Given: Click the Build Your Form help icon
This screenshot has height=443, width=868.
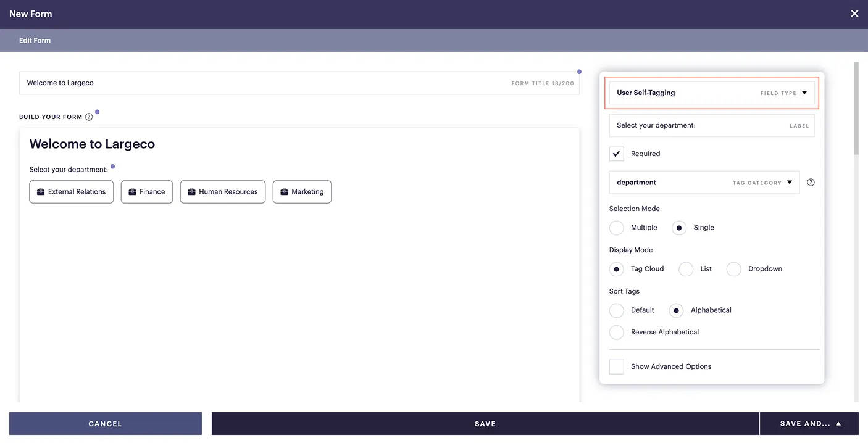Looking at the screenshot, I should (x=89, y=117).
